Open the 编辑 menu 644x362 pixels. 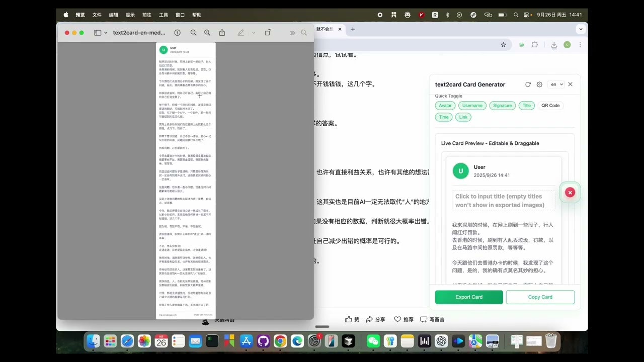(x=114, y=15)
